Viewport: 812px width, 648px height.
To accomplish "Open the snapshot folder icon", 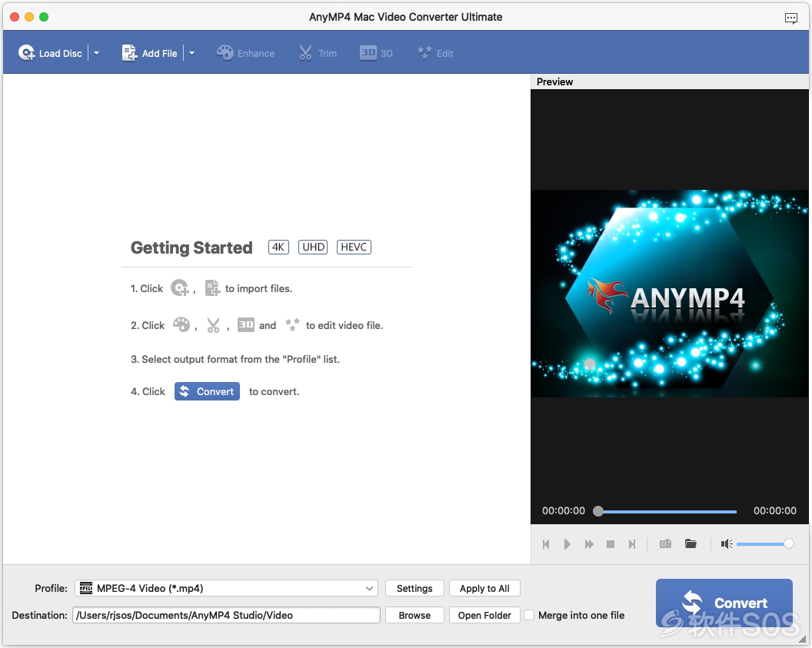I will [691, 543].
